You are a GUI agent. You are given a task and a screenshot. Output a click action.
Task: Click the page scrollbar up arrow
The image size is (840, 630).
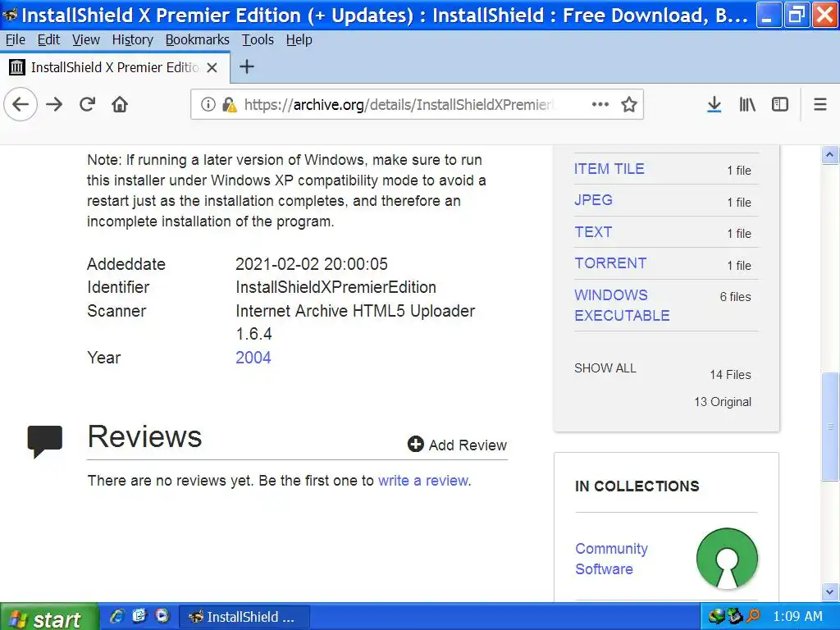coord(830,155)
